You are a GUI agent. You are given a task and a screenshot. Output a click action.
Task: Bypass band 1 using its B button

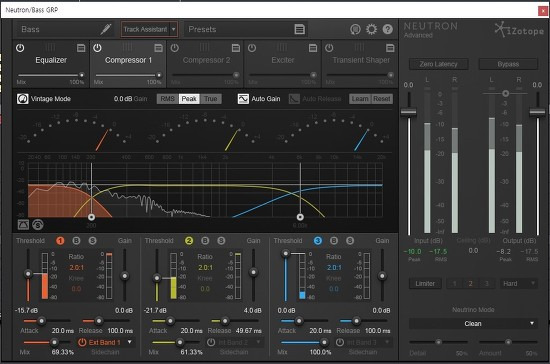76,241
